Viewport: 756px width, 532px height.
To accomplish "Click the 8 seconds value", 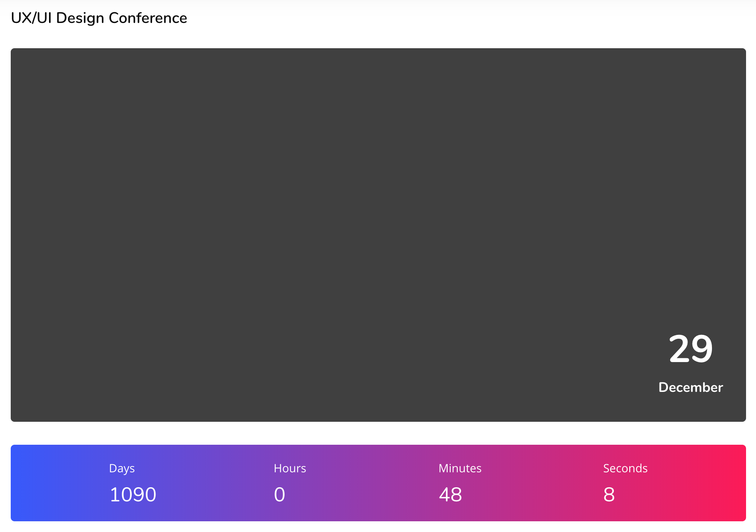I will point(609,494).
